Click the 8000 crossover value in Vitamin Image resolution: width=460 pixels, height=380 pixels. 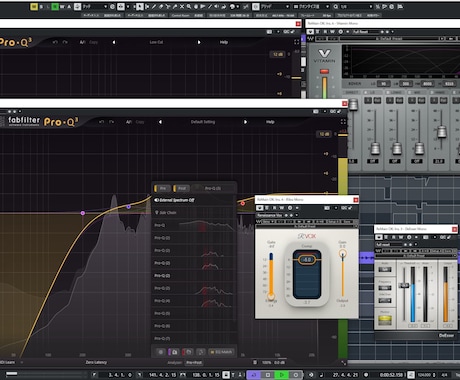tap(427, 84)
